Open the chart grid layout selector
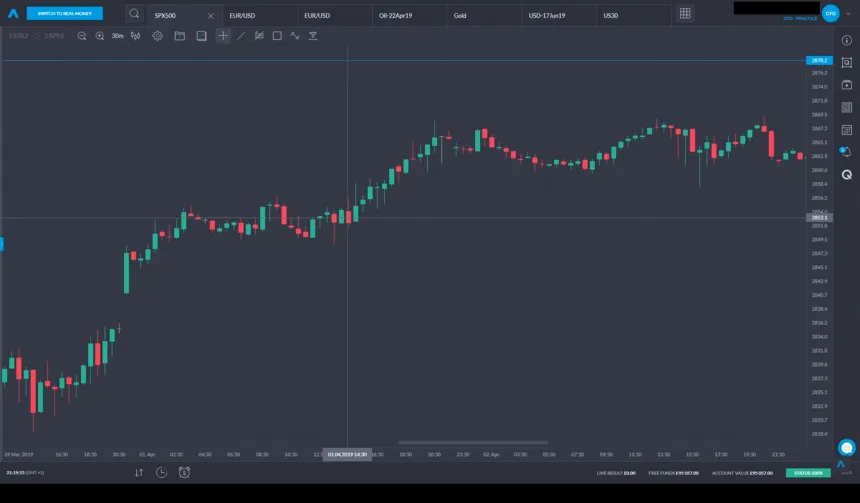This screenshot has height=503, width=860. (685, 14)
